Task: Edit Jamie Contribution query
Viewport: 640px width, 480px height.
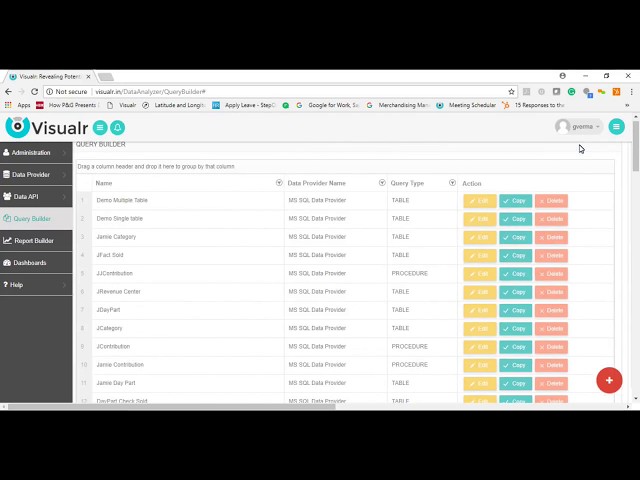Action: click(480, 365)
